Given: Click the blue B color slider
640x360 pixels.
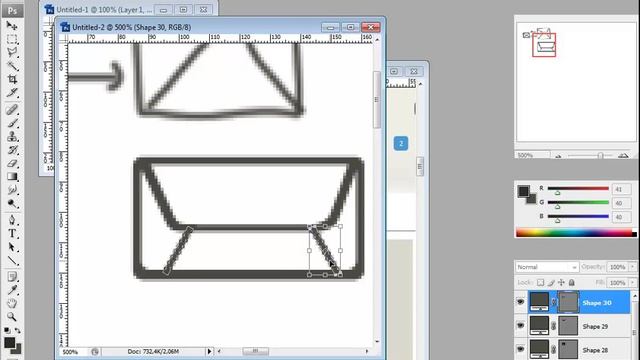Looking at the screenshot, I should (x=578, y=216).
